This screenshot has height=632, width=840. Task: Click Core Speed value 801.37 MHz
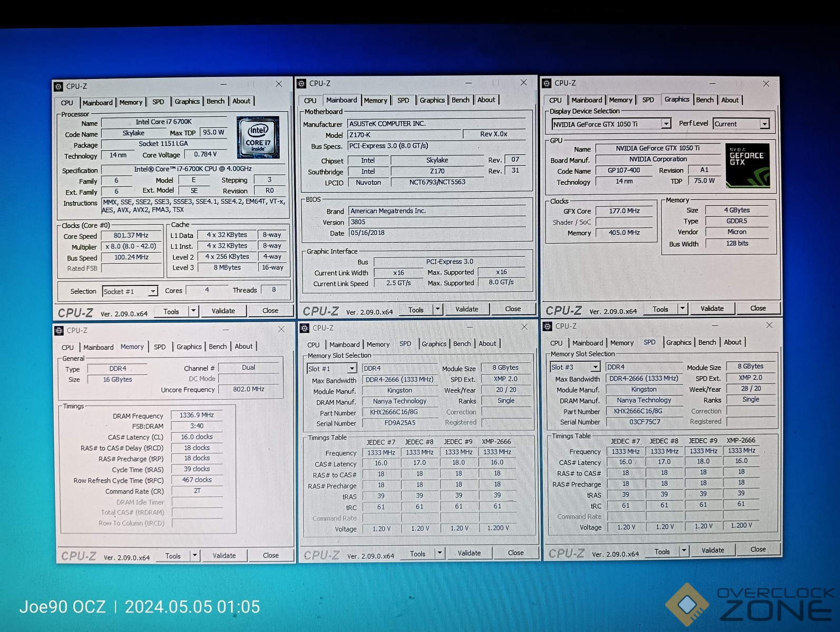[131, 235]
